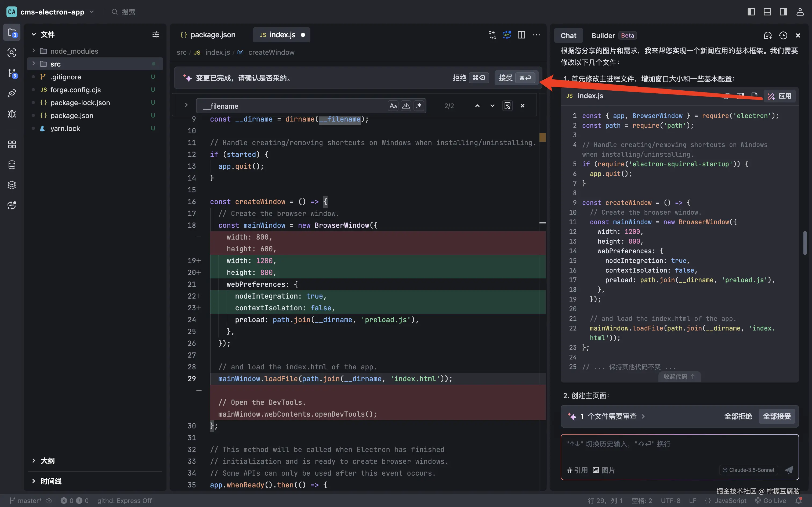Click the send message paper plane icon

pos(789,470)
